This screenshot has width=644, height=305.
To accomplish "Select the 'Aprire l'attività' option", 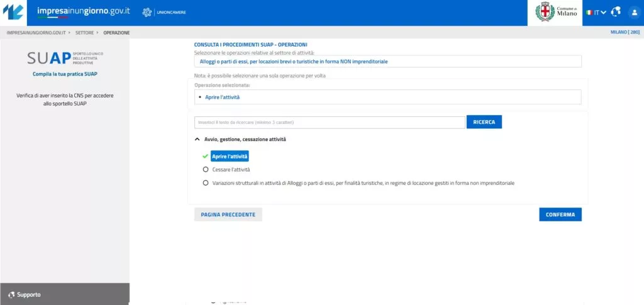I will 230,156.
